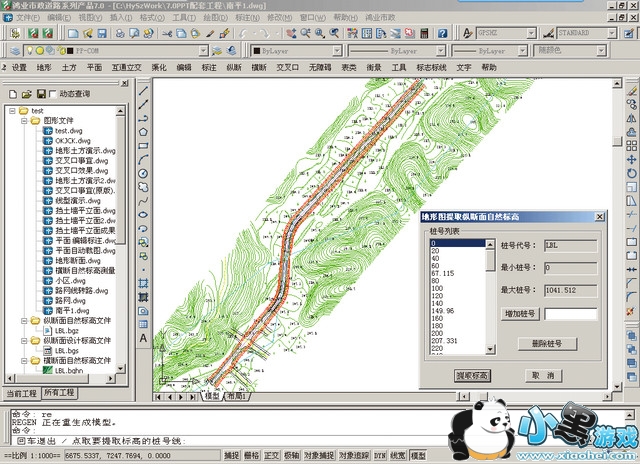Enable the 动态查询 checkbox
This screenshot has height=464, width=640.
pyautogui.click(x=52, y=93)
